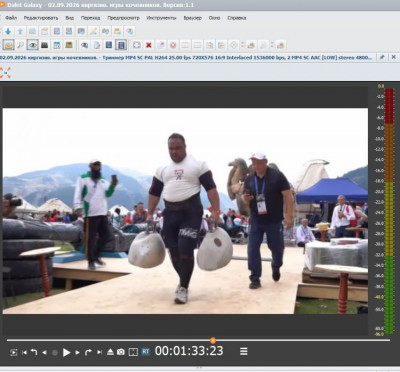Open the player hamburger options menu
Screen dimensions: 400x372
pos(244,351)
